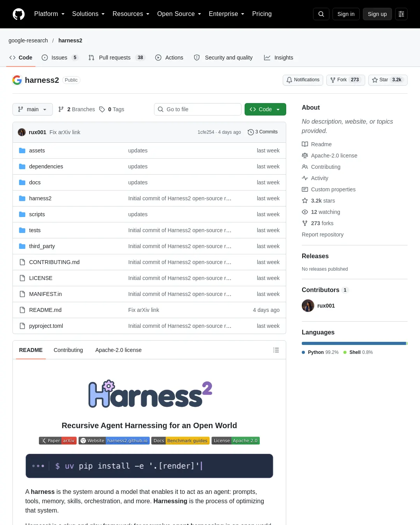Open the Pricing link
Viewport: 420px width, 525px height.
(x=262, y=14)
